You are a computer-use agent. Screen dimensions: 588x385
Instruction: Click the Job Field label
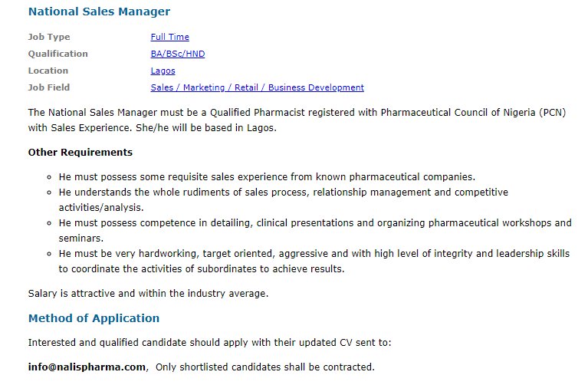pos(49,87)
